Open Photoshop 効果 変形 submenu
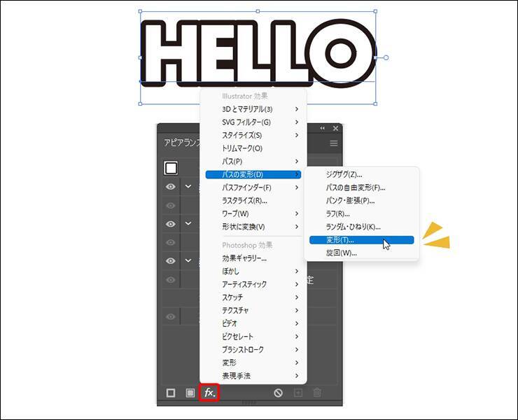The image size is (518, 420). (253, 363)
